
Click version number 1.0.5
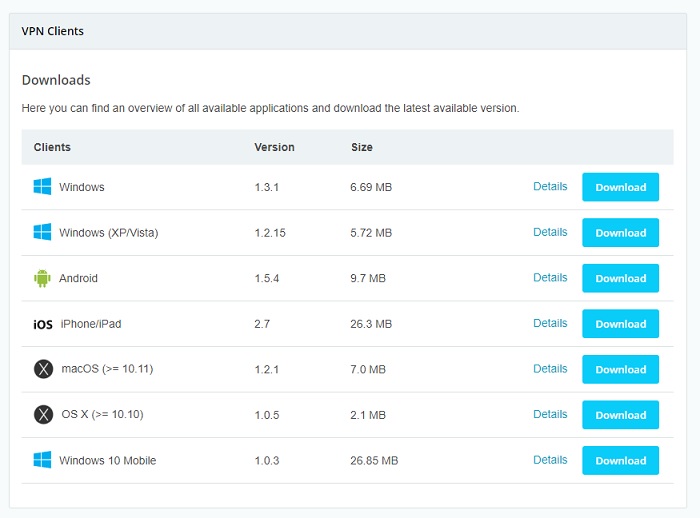267,415
